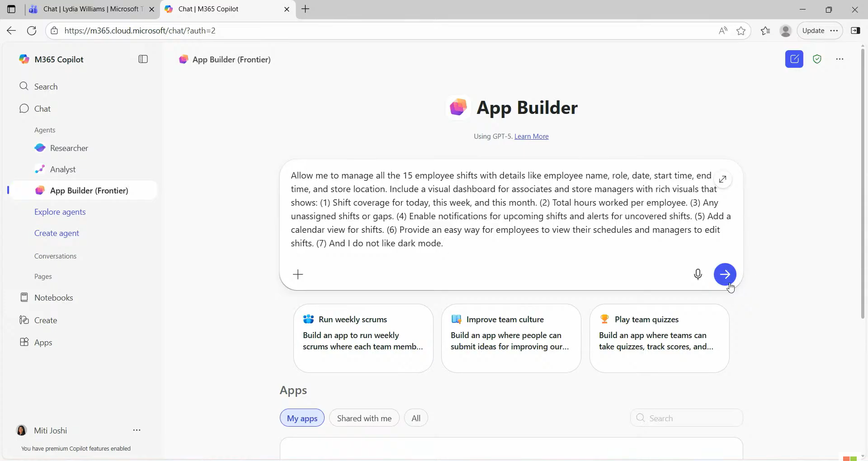Collapse the Copilot navigation sidebar
868x461 pixels.
[143, 59]
